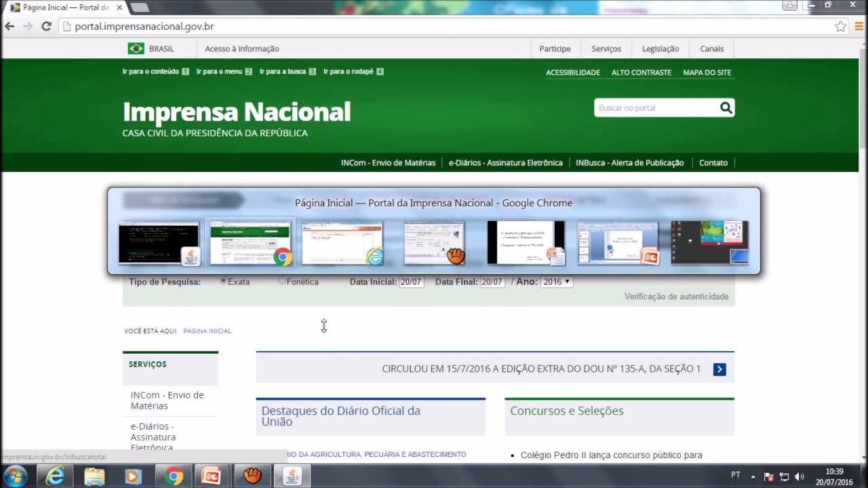The width and height of the screenshot is (868, 488).
Task: Click the browser forward arrow
Action: 28,26
